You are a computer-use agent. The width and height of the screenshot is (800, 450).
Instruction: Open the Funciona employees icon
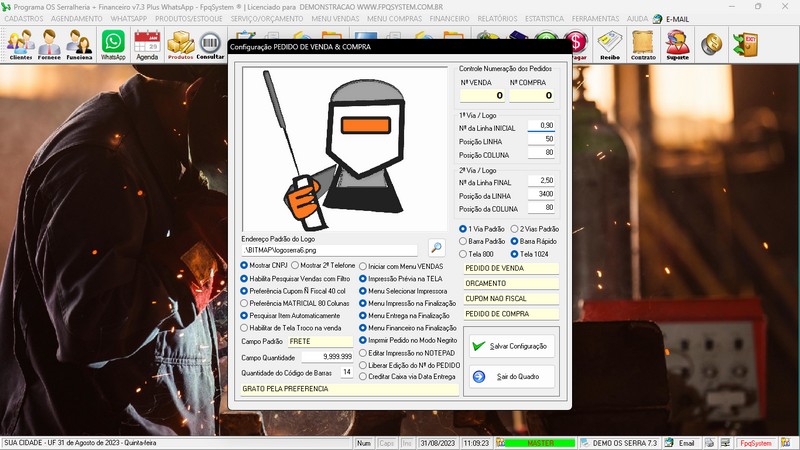pos(79,44)
